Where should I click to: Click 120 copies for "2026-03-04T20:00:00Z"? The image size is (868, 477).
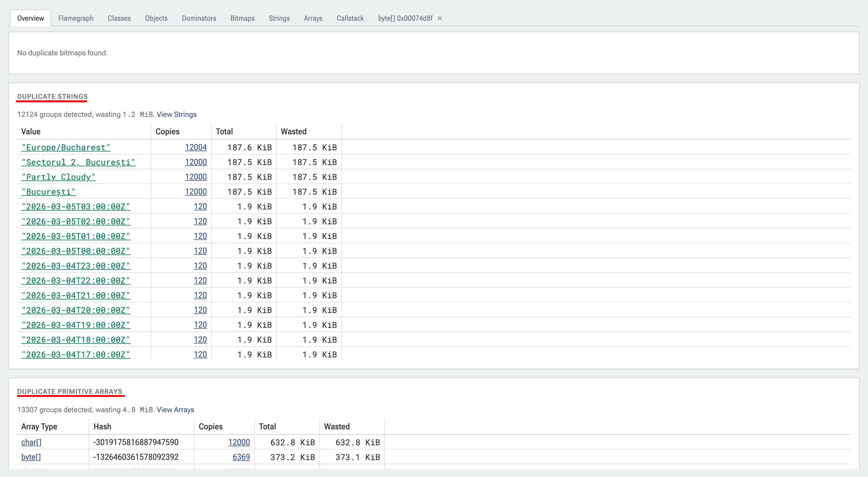click(200, 310)
